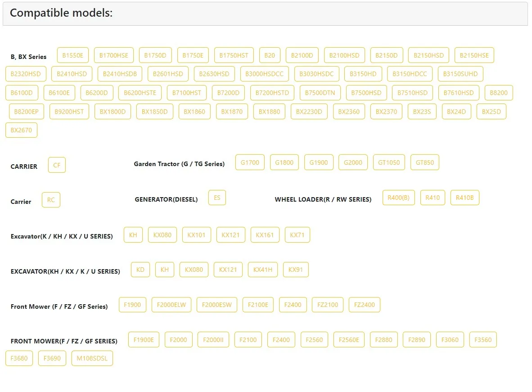Click "WHEEL LOADER(R / RW SERIES)" label
This screenshot has width=532, height=392.
(x=323, y=199)
